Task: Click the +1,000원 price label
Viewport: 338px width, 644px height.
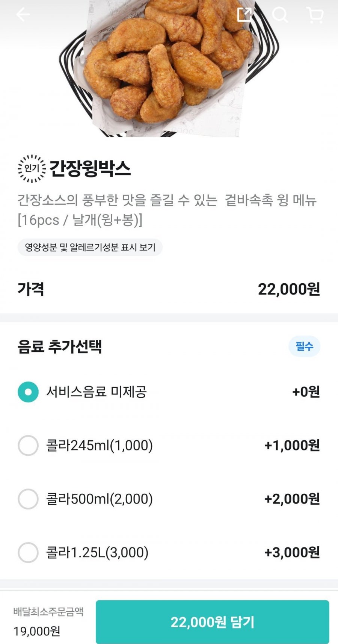Action: (292, 445)
